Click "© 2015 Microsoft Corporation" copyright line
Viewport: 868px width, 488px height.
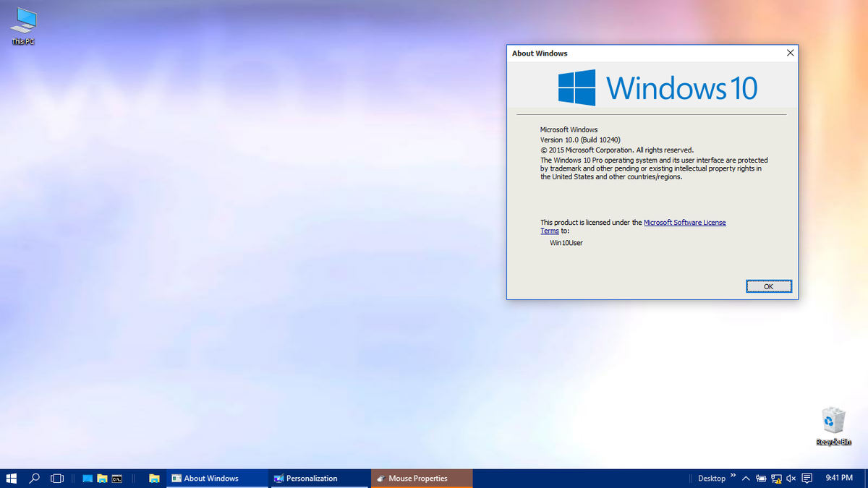617,150
